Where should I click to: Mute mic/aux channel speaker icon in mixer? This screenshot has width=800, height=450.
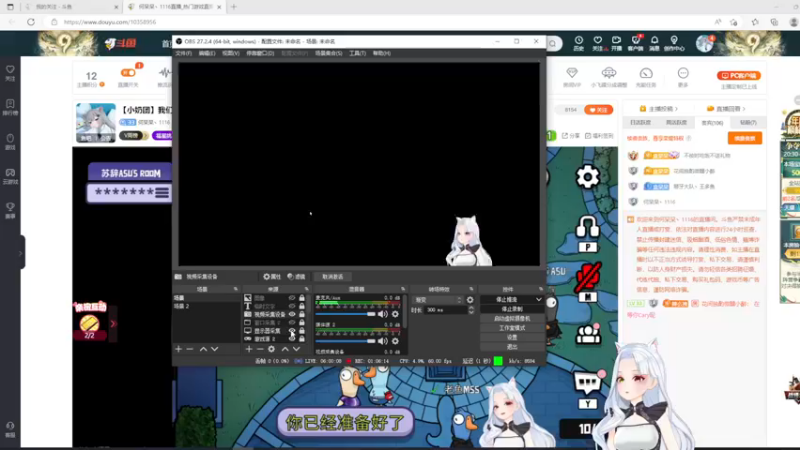click(x=383, y=314)
